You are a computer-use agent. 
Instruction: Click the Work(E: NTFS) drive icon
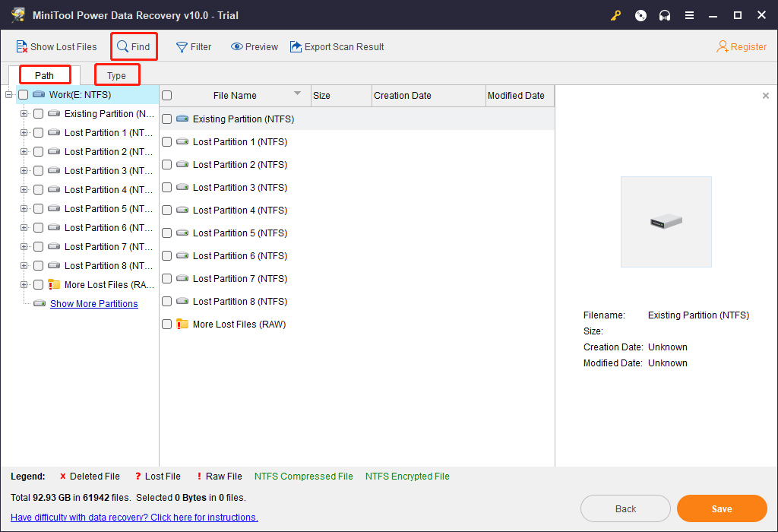click(39, 94)
